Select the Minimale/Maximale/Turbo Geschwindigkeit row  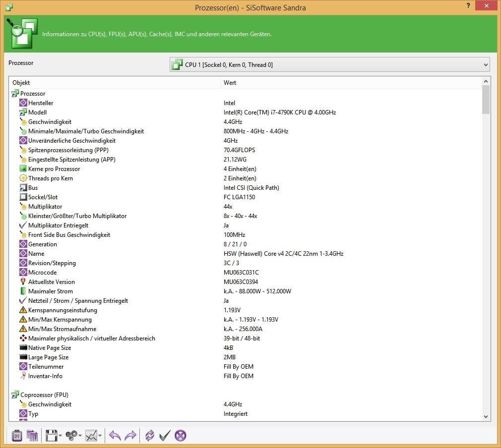[x=245, y=131]
